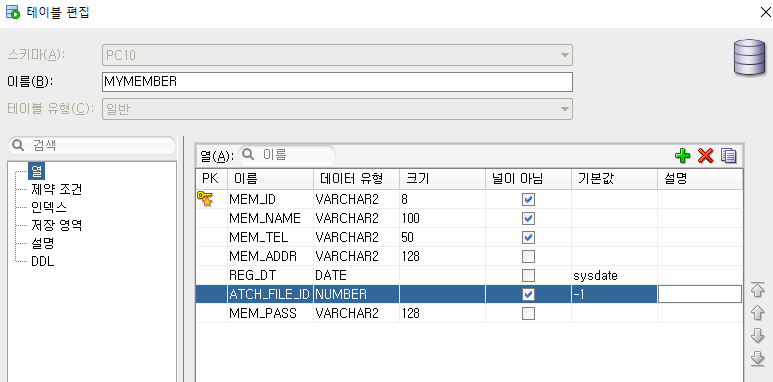Copy column using the duplicate icon
Viewport: 773px width, 382px height.
728,156
